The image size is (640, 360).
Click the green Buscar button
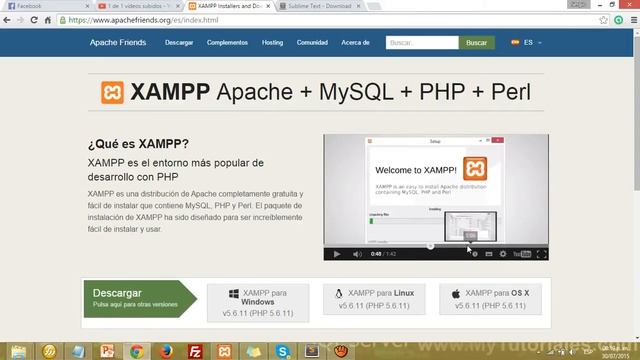[x=477, y=42]
